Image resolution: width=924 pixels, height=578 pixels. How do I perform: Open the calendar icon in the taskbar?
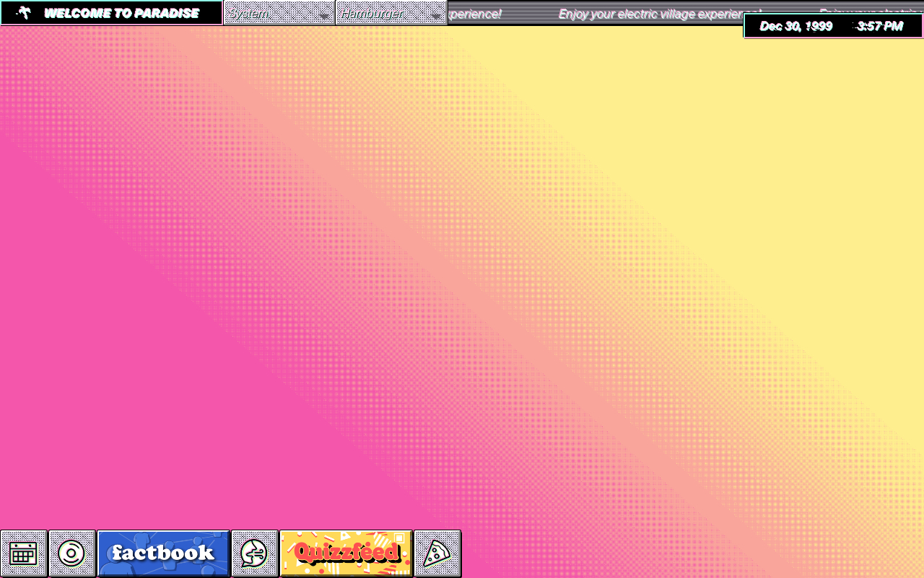click(x=23, y=553)
